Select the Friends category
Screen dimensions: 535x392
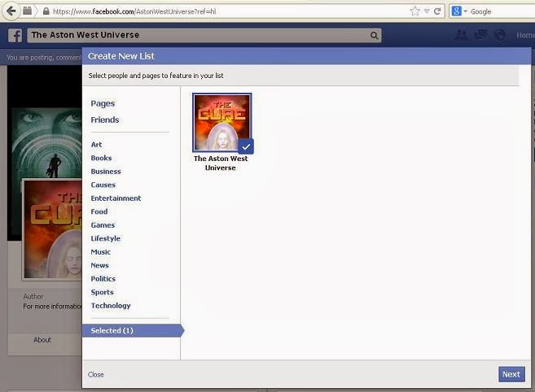pos(105,120)
